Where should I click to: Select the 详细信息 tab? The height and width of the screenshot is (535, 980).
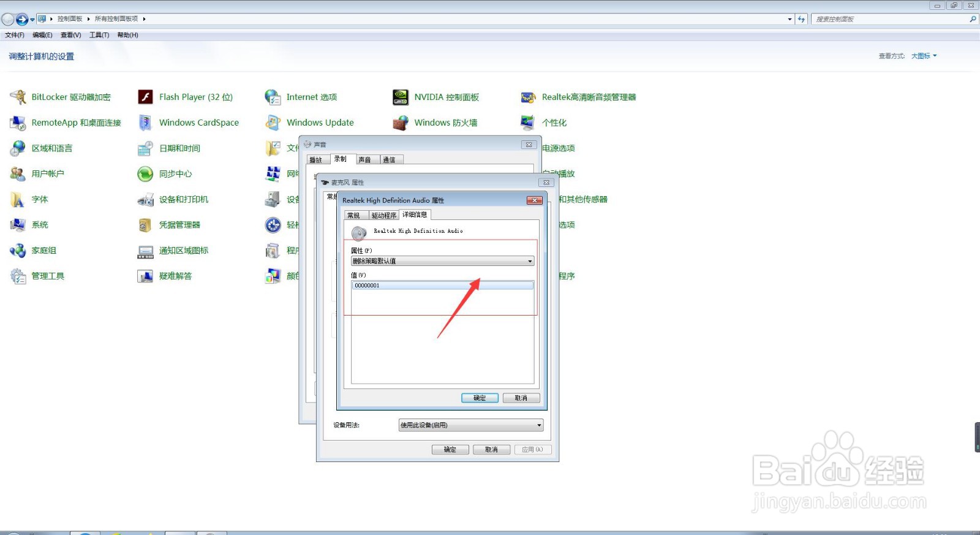pyautogui.click(x=415, y=214)
